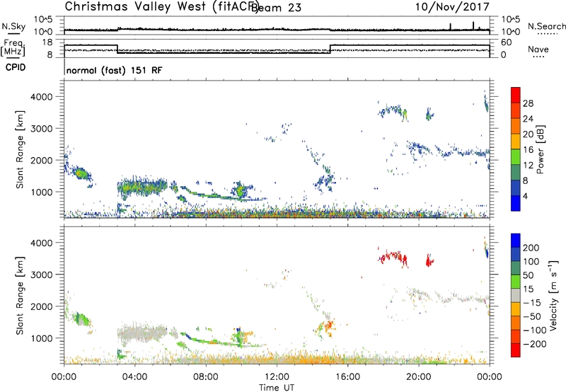Screen dimensions: 566x392
Task: Click the '28' power colorbar value
Action: point(528,103)
